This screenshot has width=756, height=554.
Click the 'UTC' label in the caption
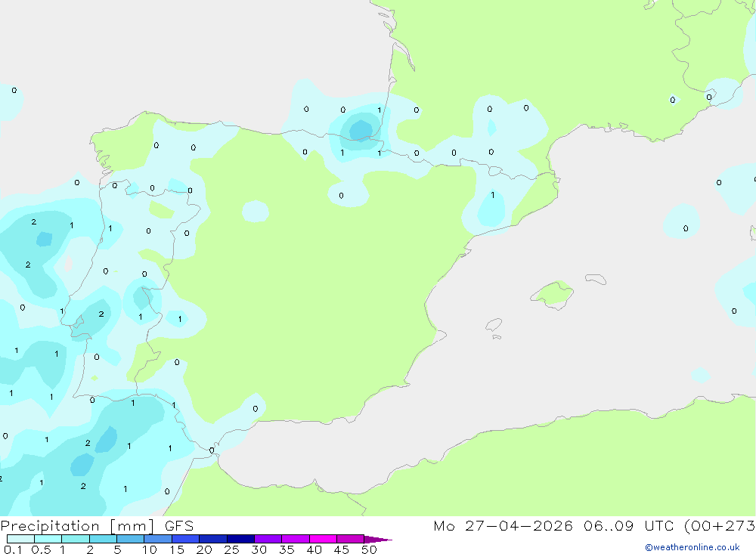click(659, 525)
